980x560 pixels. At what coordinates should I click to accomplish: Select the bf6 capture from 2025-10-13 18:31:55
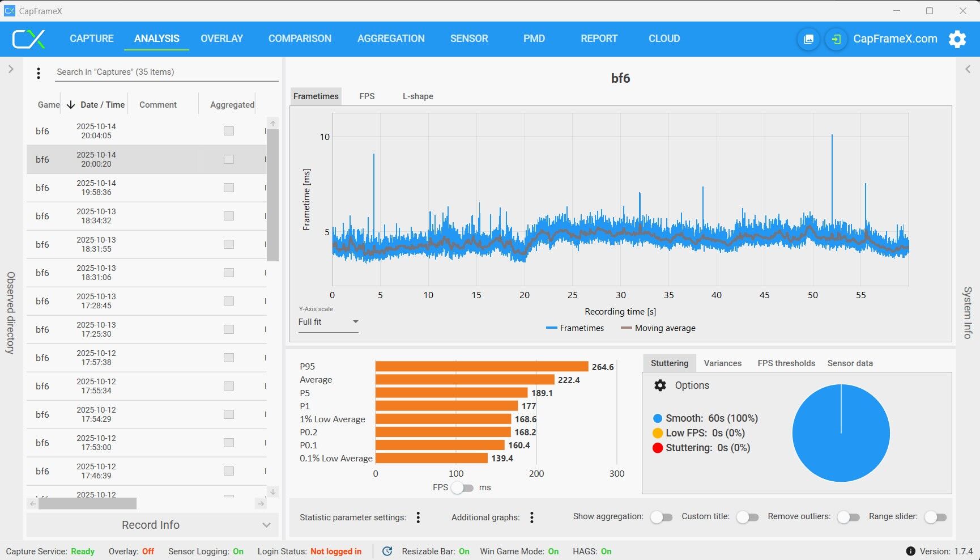click(x=146, y=244)
